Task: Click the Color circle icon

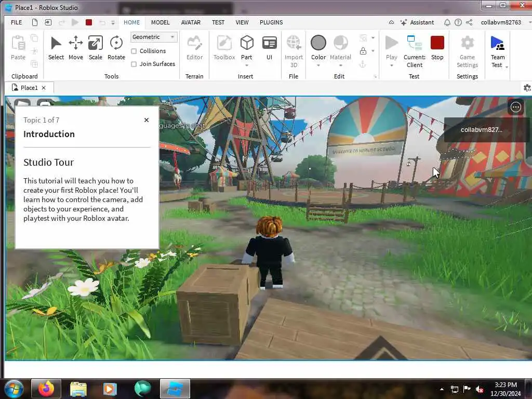Action: point(318,43)
